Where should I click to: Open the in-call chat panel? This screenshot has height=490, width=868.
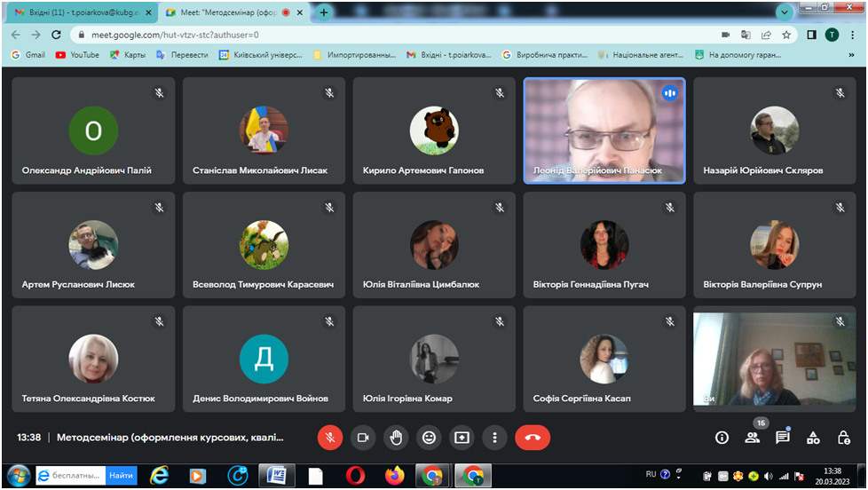pos(783,438)
